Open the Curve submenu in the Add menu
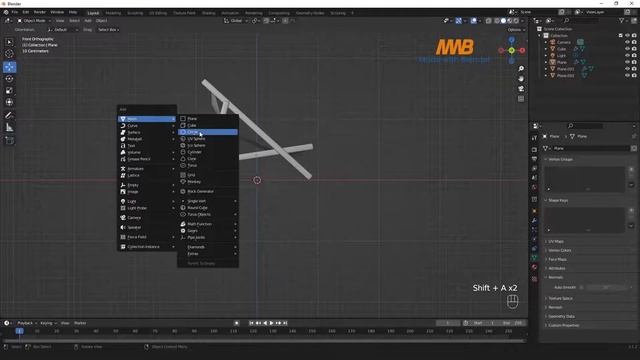 click(x=147, y=126)
